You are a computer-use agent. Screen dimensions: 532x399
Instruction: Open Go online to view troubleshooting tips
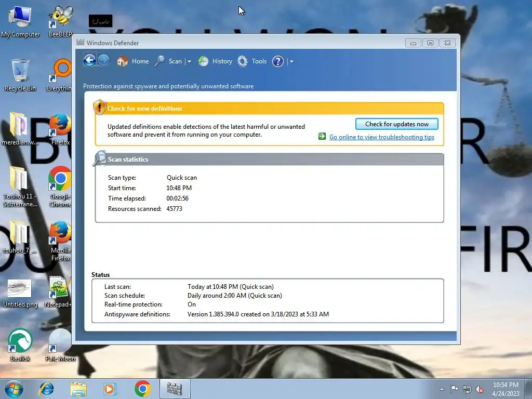[382, 137]
